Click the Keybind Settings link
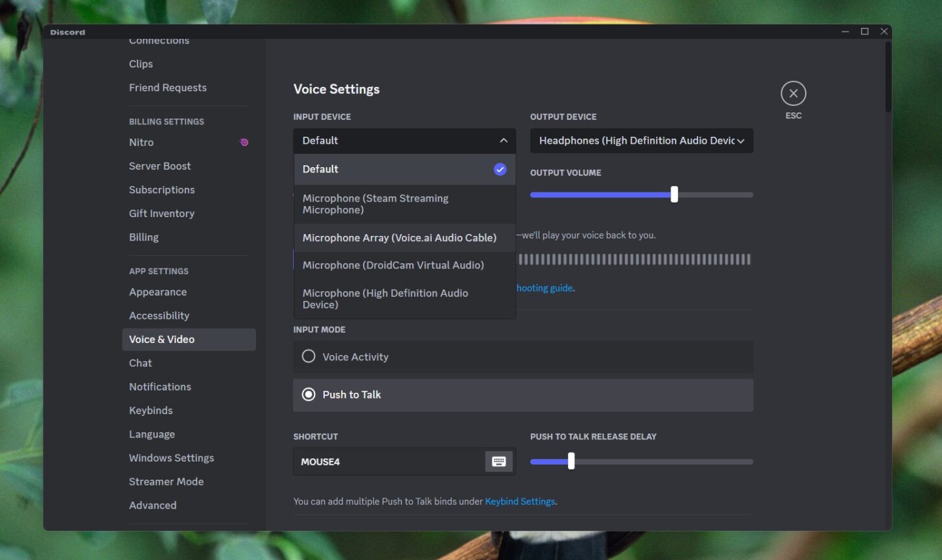Screen dimensions: 942x560 point(519,501)
